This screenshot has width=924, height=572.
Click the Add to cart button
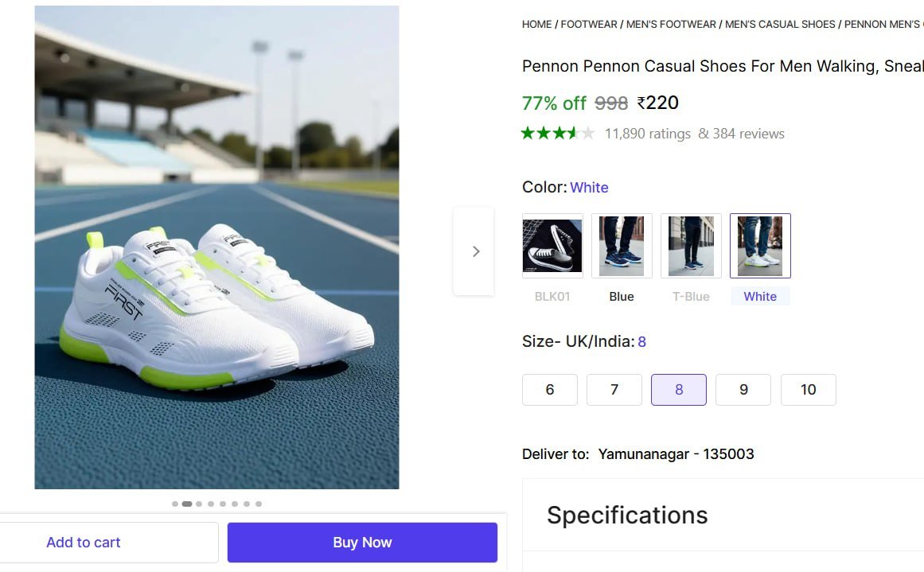[84, 543]
